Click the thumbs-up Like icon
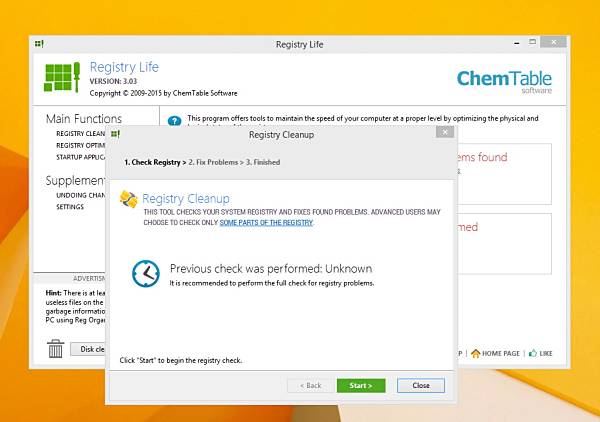Image resolution: width=600 pixels, height=422 pixels. (533, 353)
